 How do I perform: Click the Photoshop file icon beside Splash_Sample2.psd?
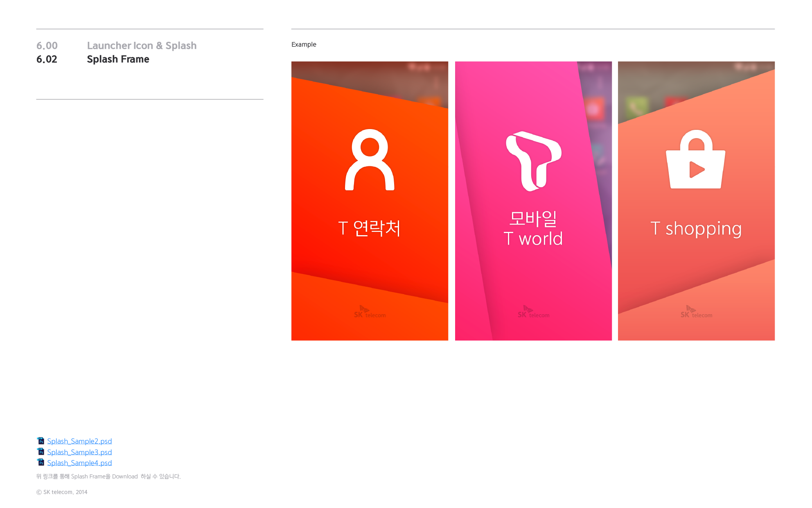[41, 441]
